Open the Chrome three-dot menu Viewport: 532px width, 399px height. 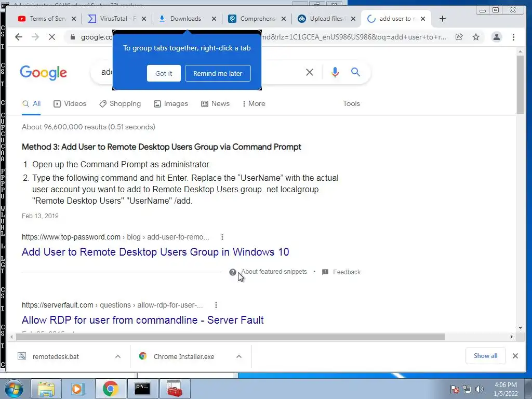pos(513,37)
